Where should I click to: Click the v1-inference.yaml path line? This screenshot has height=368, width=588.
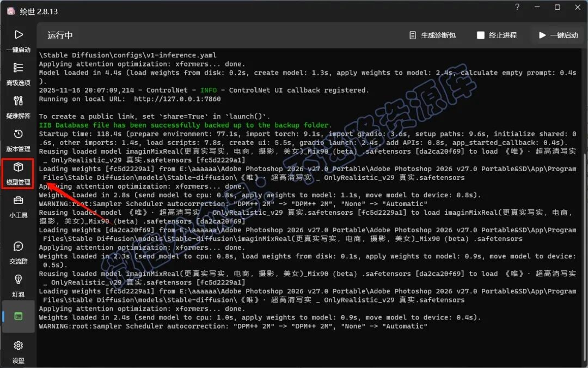pyautogui.click(x=128, y=55)
